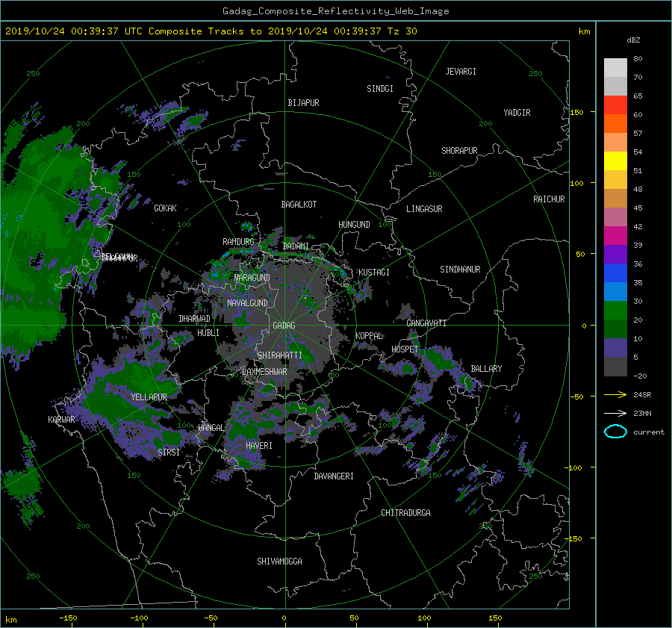The height and width of the screenshot is (628, 672).
Task: Click the yellow 51 dBZ color swatch
Action: [615, 161]
